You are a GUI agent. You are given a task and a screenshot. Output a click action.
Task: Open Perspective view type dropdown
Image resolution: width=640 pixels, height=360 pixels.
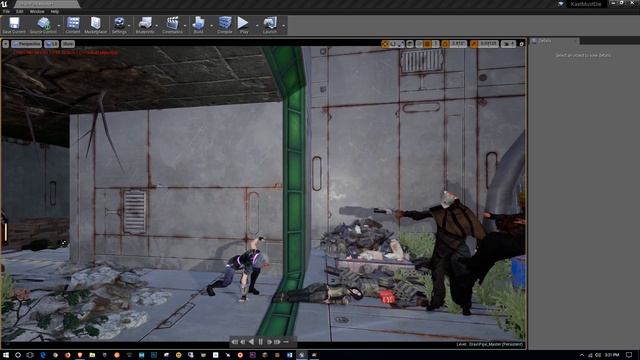27,44
